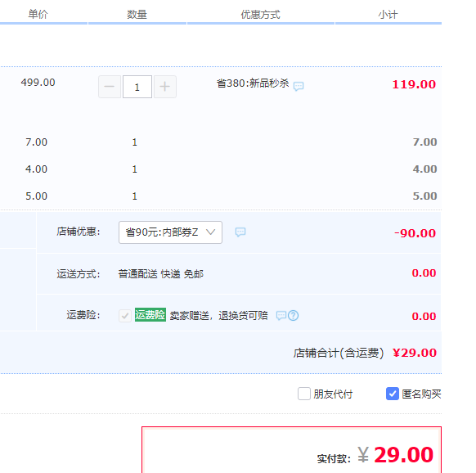This screenshot has width=476, height=473.
Task: Click 省380:新品秒杀 discount text
Action: pyautogui.click(x=253, y=83)
